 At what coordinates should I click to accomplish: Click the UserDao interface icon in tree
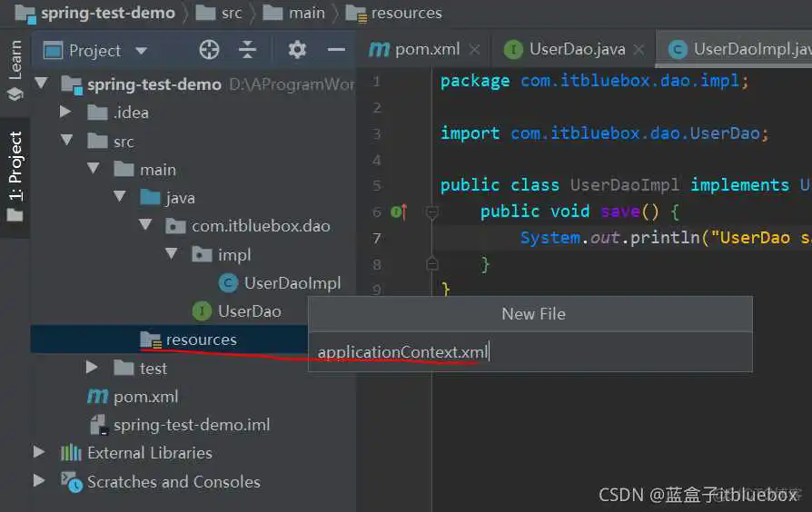pyautogui.click(x=203, y=311)
